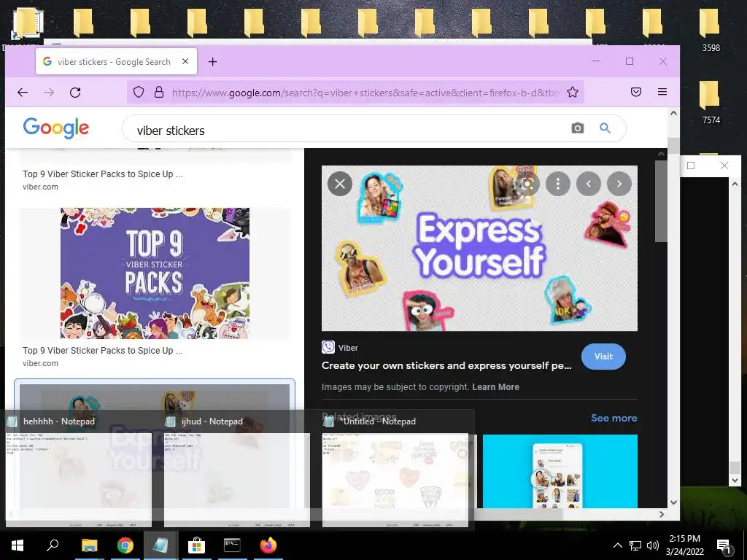747x560 pixels.
Task: Open the volume control tray icon
Action: pos(653,545)
